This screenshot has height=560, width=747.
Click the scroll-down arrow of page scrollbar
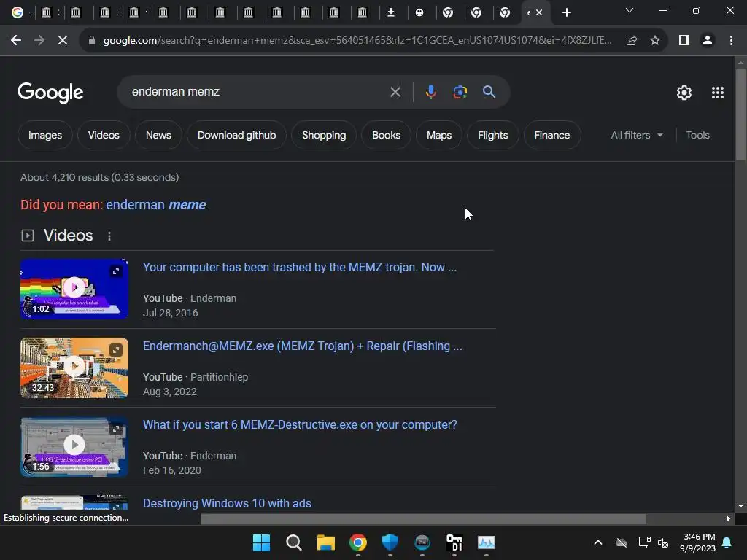740,506
